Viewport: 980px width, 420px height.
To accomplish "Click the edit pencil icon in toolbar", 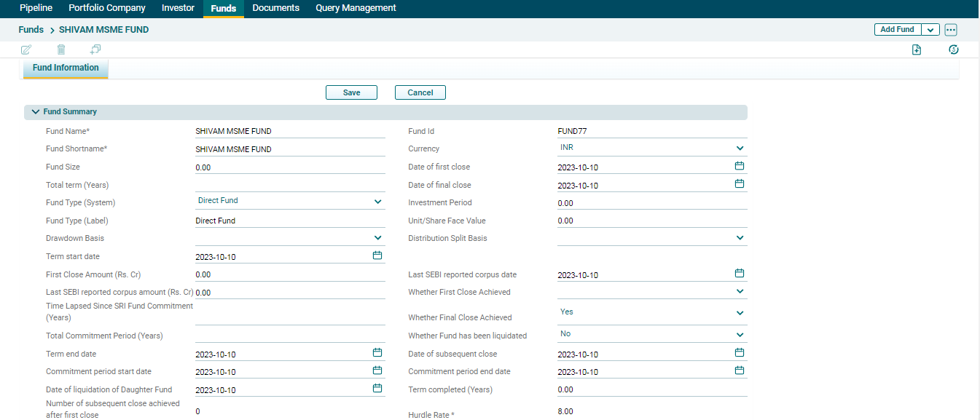I will [x=26, y=49].
